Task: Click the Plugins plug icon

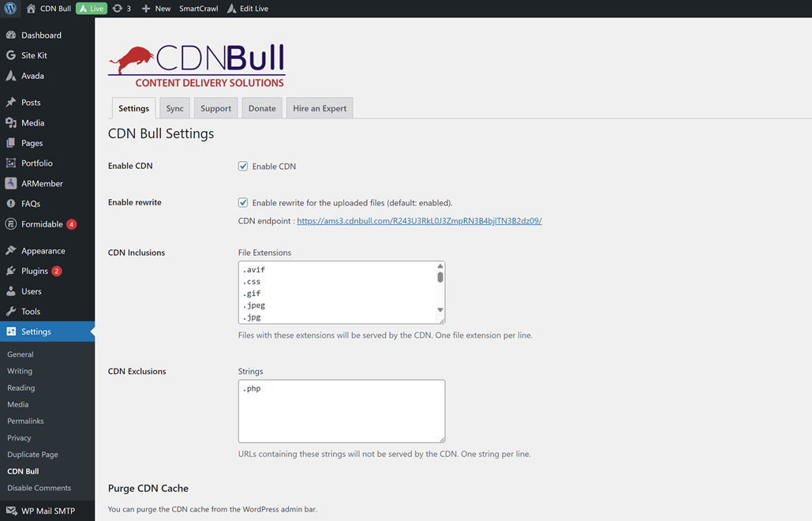Action: (11, 271)
